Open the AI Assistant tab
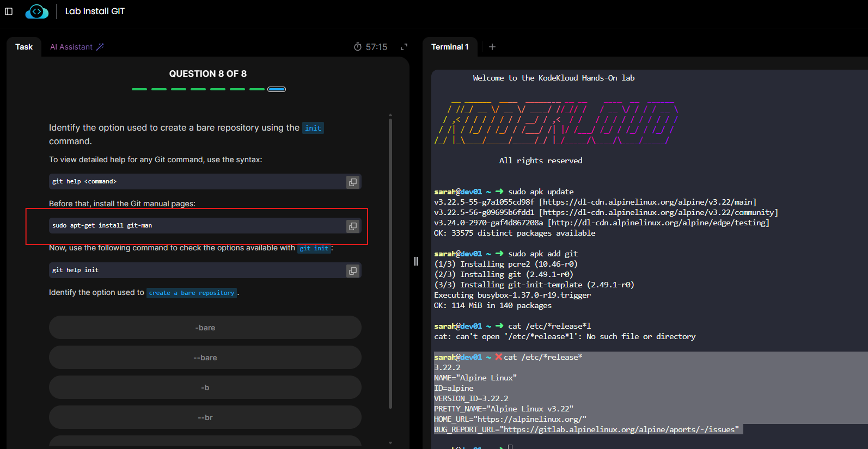Viewport: 868px width, 449px height. pyautogui.click(x=77, y=47)
